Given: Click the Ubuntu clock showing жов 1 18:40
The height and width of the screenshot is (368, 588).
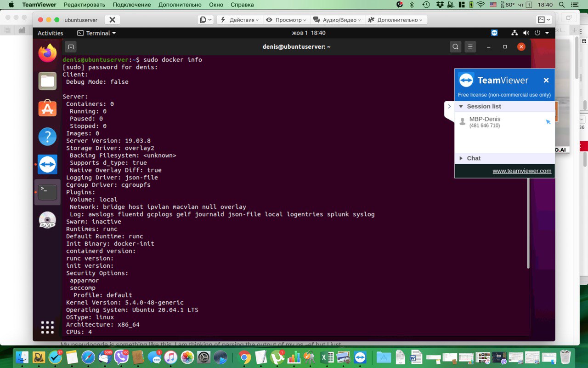Looking at the screenshot, I should tap(309, 33).
